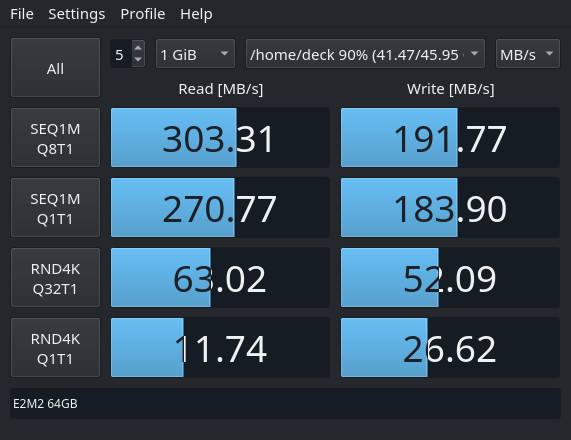Open the File menu
571x440 pixels.
pyautogui.click(x=22, y=14)
